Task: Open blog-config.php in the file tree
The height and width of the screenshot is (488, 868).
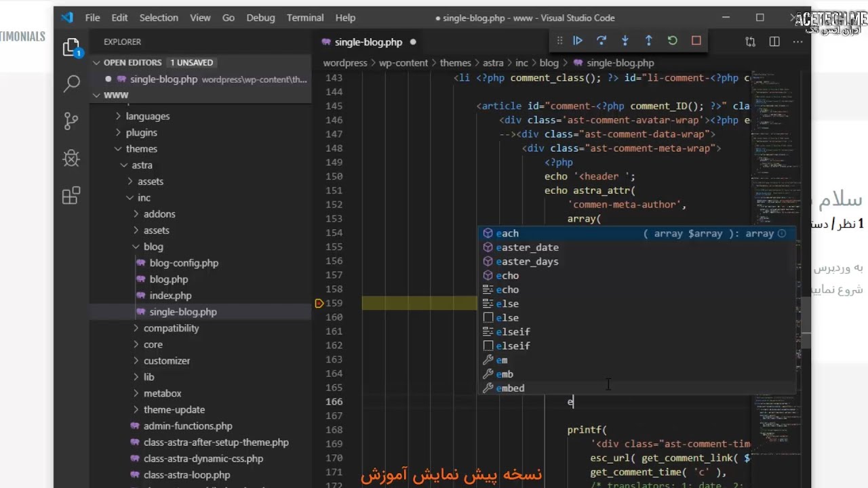Action: click(184, 263)
